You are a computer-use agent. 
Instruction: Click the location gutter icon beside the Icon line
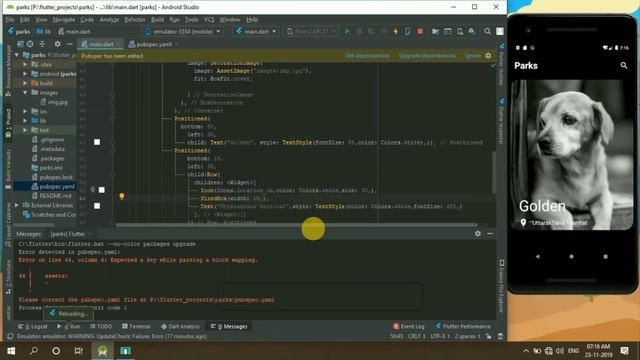pos(93,190)
